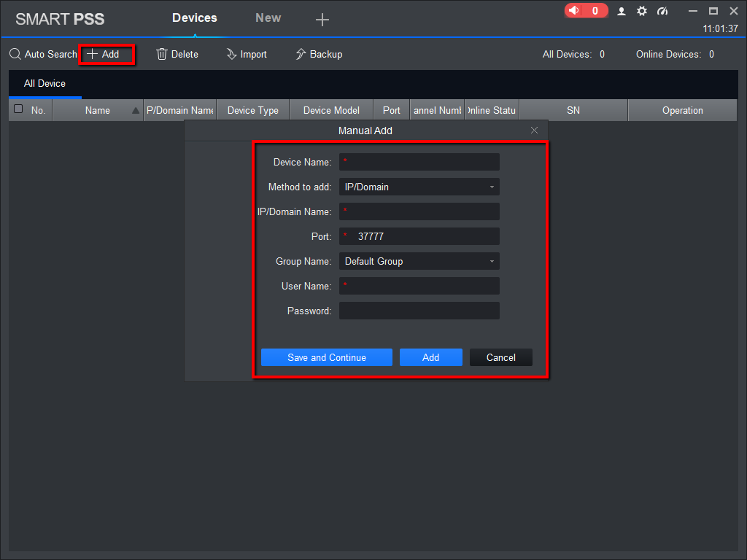Click the Name column sort arrow
The image size is (747, 560).
(135, 111)
